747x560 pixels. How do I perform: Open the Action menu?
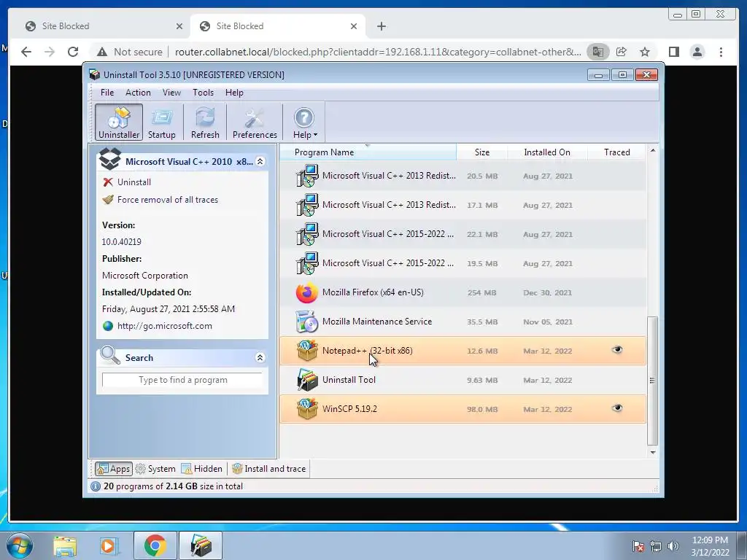(x=138, y=93)
